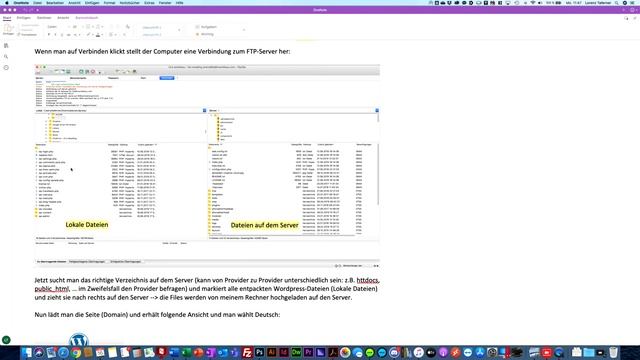Image resolution: width=640 pixels, height=360 pixels.
Task: Click the sync status badge at bottom left
Action: [x=6, y=340]
